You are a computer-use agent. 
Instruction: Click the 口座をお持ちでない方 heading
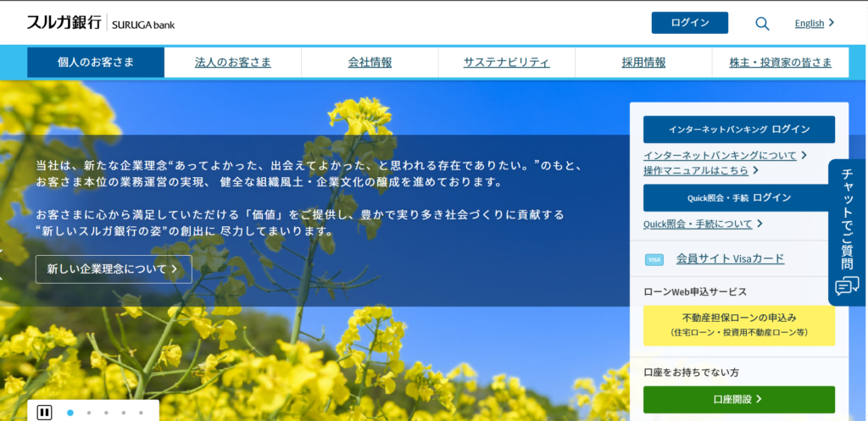click(692, 373)
